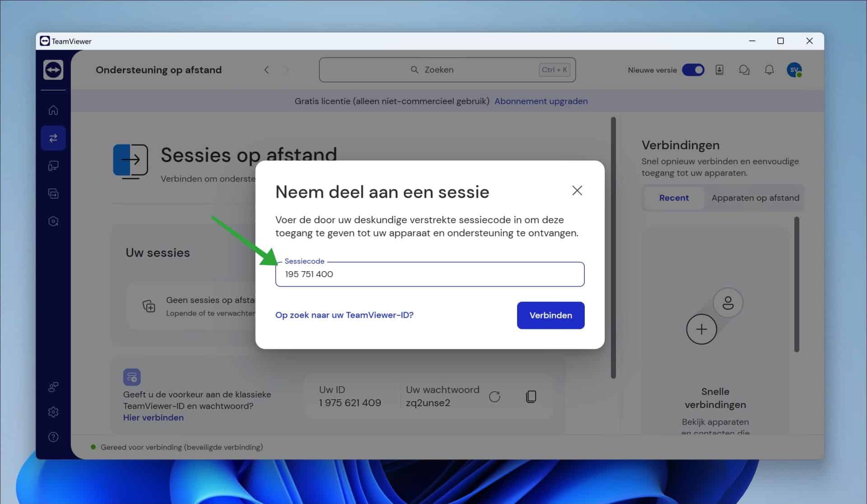This screenshot has height=504, width=867.
Task: Click the TeamViewer logo in sidebar
Action: 53,70
